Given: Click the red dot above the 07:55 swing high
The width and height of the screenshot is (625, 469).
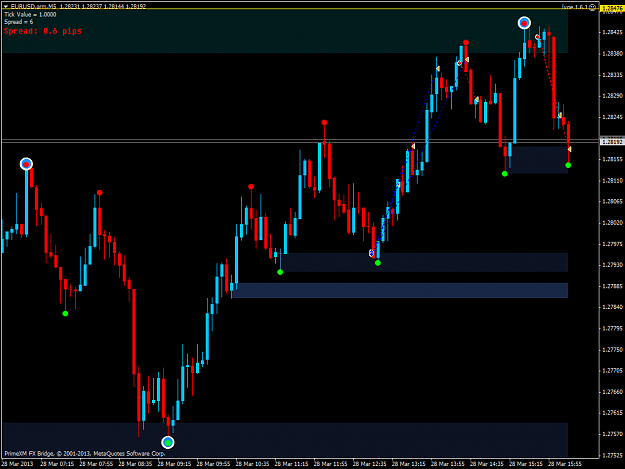Looking at the screenshot, I should click(x=100, y=193).
